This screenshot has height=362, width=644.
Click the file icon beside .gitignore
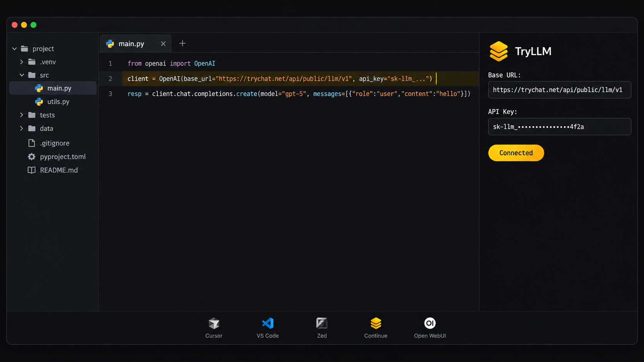tap(32, 143)
